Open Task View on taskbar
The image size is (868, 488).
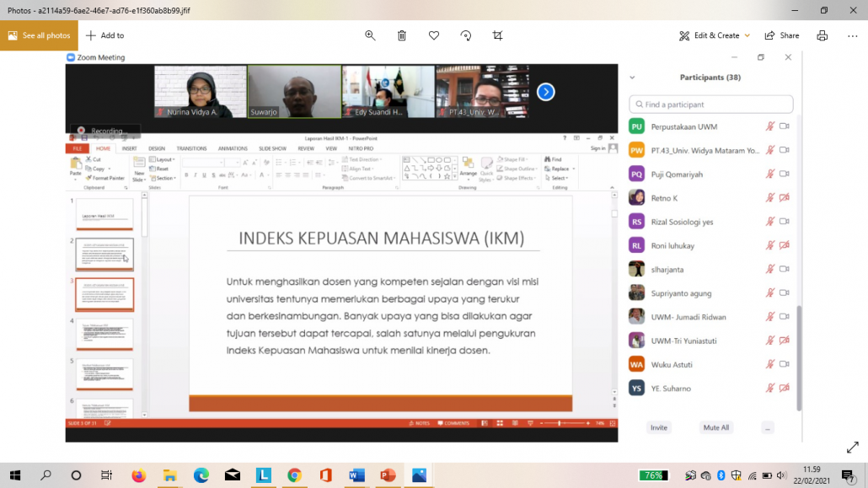(106, 475)
